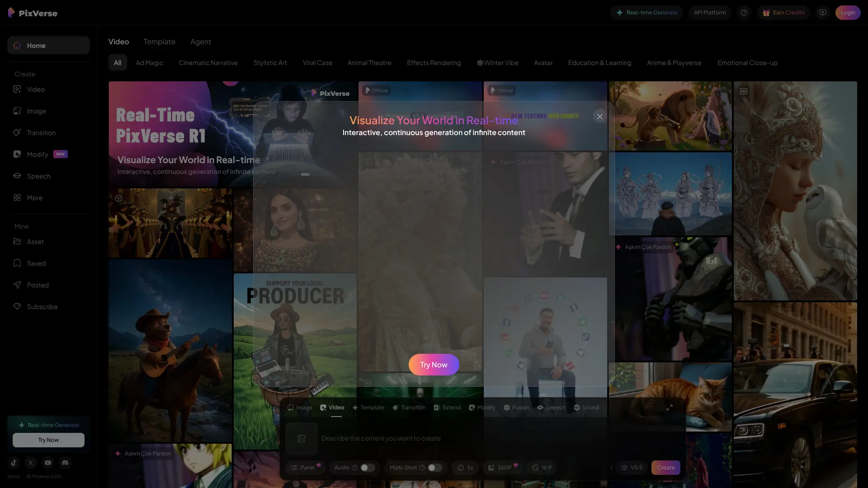Open Transition in the sidebar
The image size is (868, 488).
click(48, 133)
